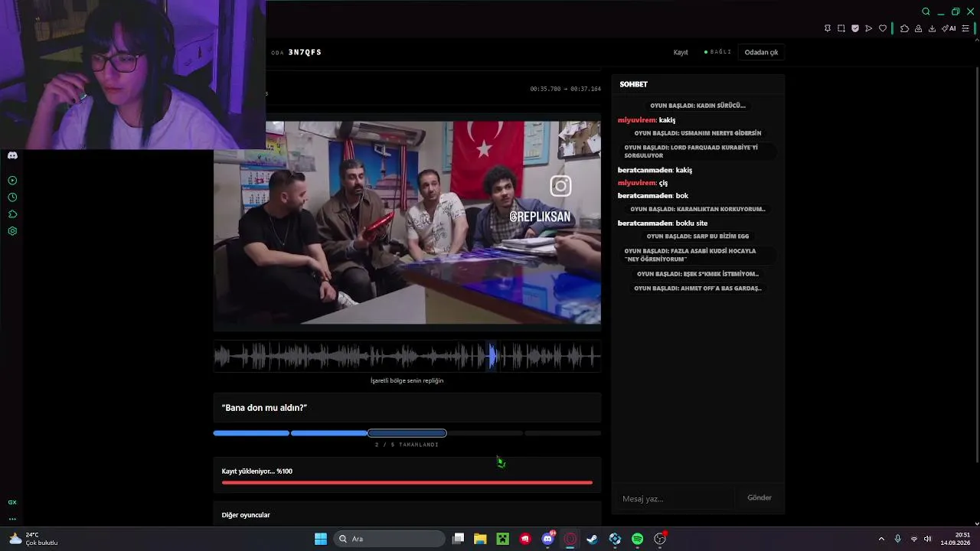The height and width of the screenshot is (551, 980).
Task: Open Discord in the browser sidebar
Action: click(12, 155)
